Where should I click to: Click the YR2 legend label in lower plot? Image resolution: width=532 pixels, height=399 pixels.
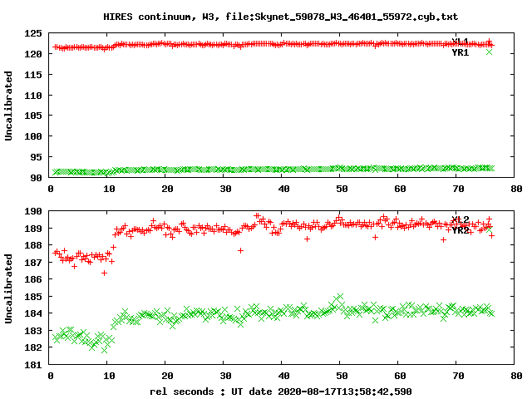click(460, 230)
